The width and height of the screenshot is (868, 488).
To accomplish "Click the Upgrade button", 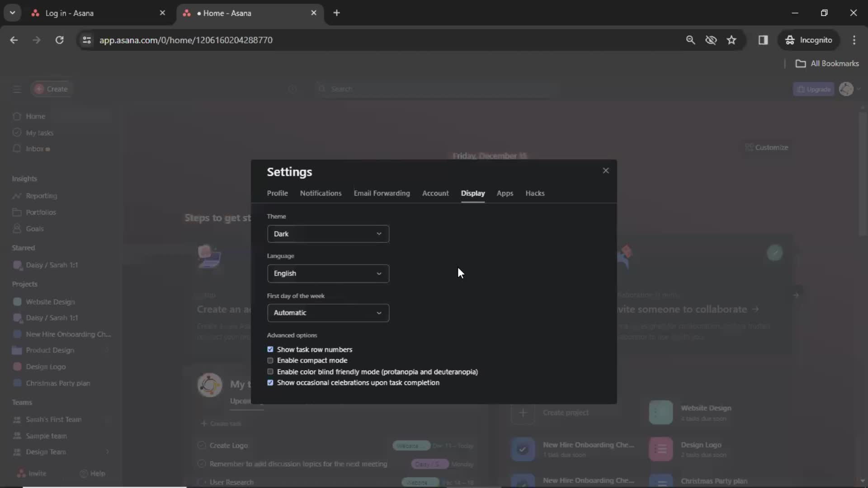I will pos(813,89).
